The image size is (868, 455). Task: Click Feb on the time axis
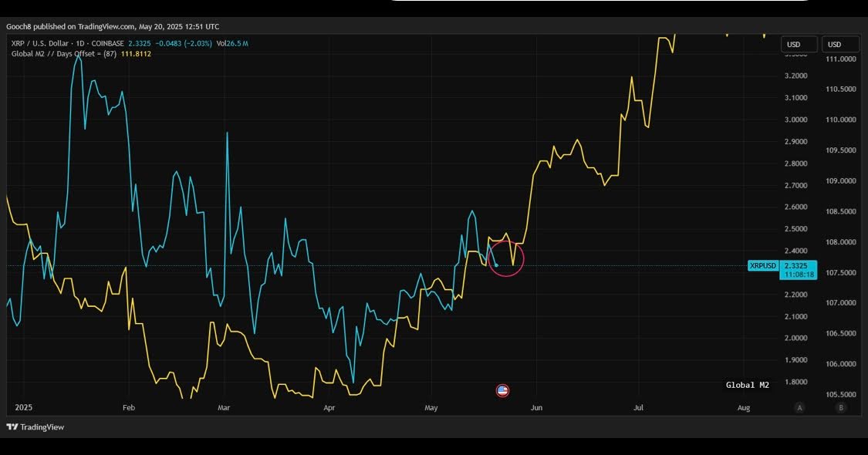(128, 407)
